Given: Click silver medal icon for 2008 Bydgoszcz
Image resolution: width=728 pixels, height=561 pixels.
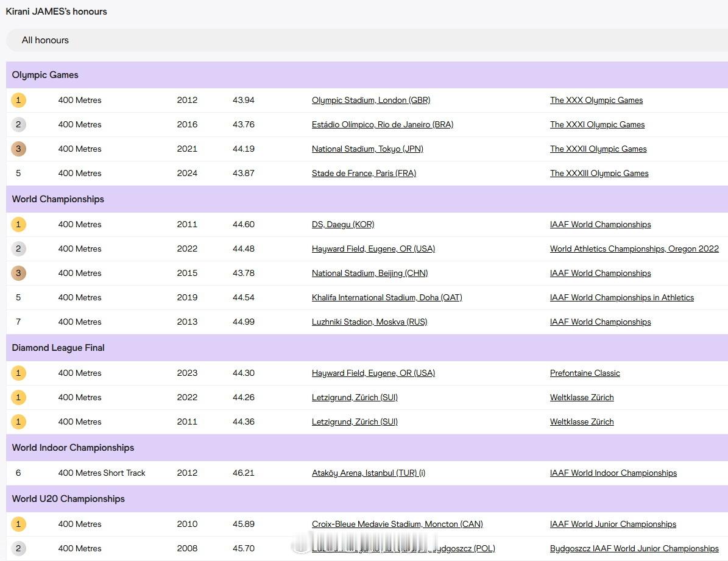Looking at the screenshot, I should click(x=18, y=548).
